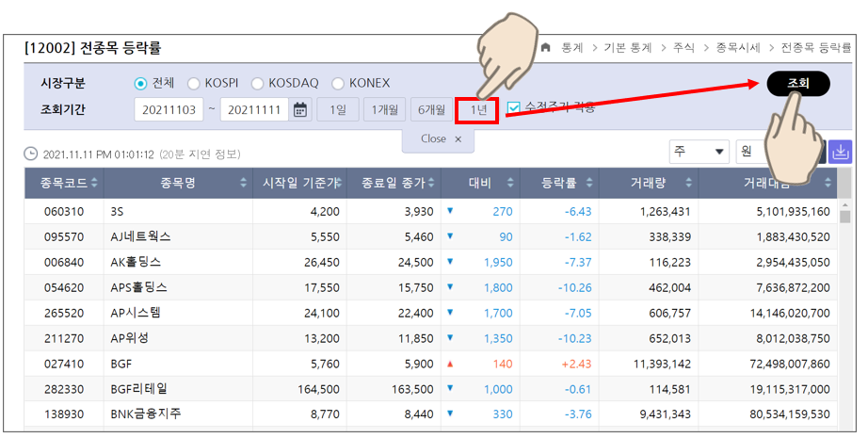Select the KONEX radio button

coord(338,84)
